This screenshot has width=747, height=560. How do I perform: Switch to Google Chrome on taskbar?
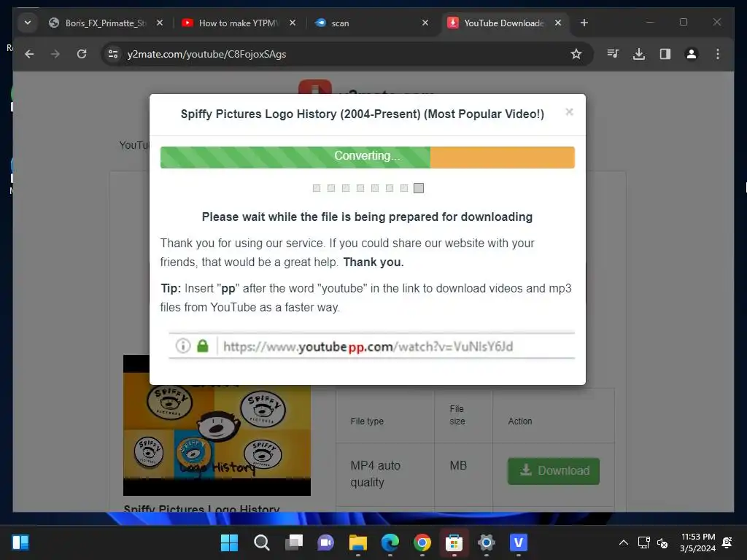click(422, 542)
